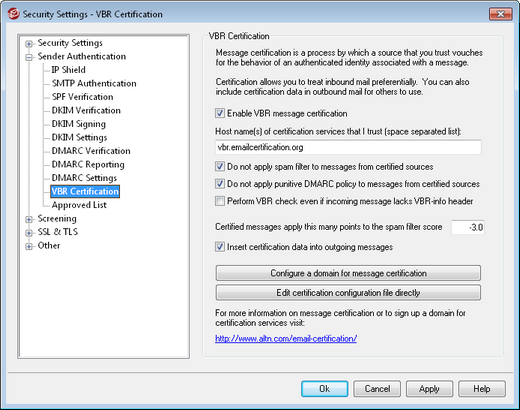Enable VBR check for messages lacking VBR-info header
Image resolution: width=520 pixels, height=410 pixels.
(x=220, y=201)
